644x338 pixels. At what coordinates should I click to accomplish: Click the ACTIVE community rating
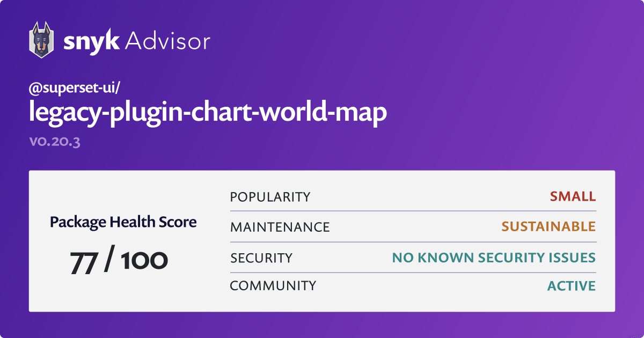572,286
